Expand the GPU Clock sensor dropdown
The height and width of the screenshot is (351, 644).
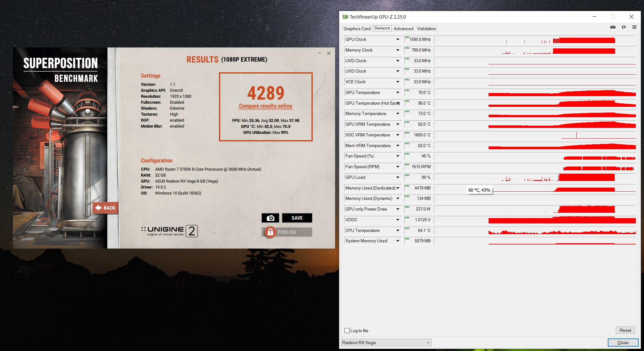(x=398, y=40)
